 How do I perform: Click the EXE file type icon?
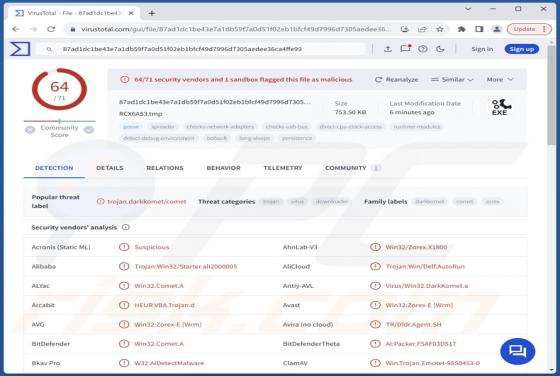pos(500,107)
